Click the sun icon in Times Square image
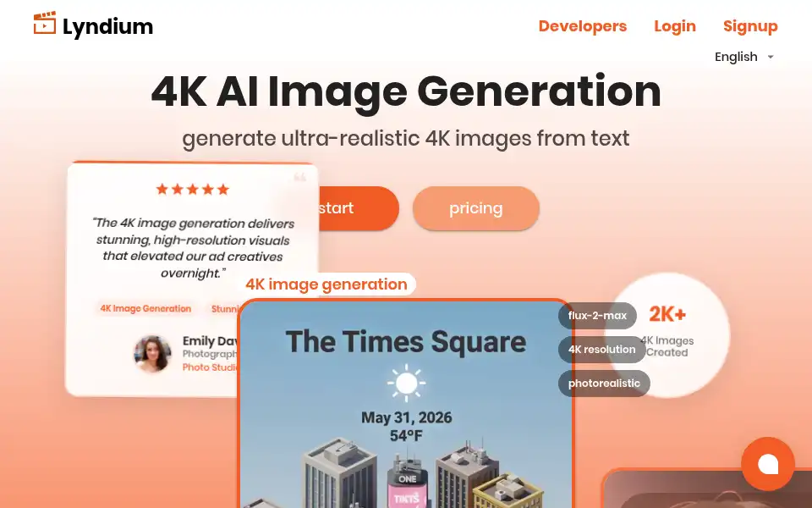The width and height of the screenshot is (812, 508). pyautogui.click(x=407, y=383)
